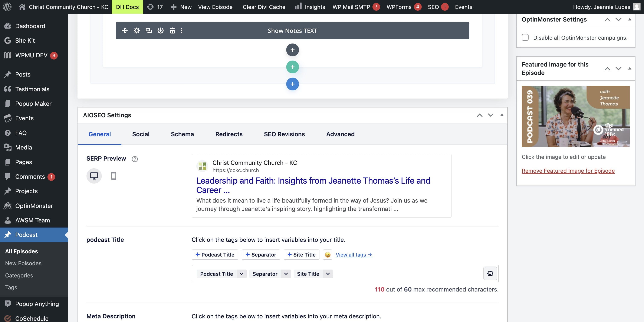Click Clear Divi Cache
The width and height of the screenshot is (644, 322).
click(x=264, y=7)
